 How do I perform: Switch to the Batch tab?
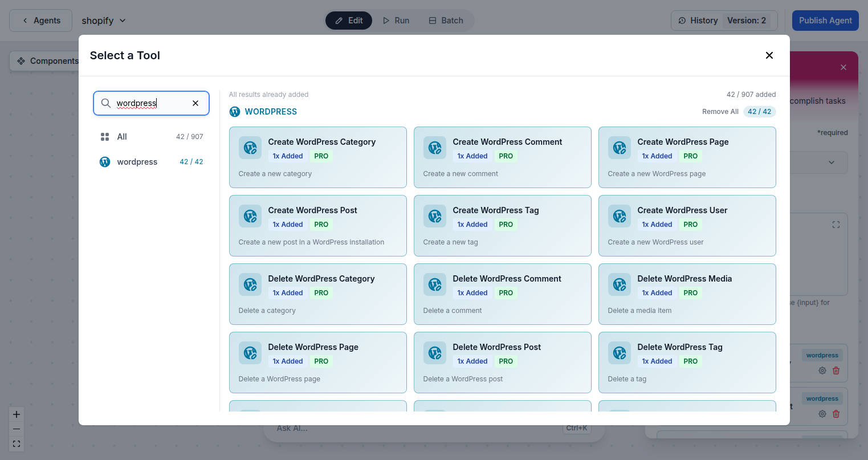[x=446, y=20]
